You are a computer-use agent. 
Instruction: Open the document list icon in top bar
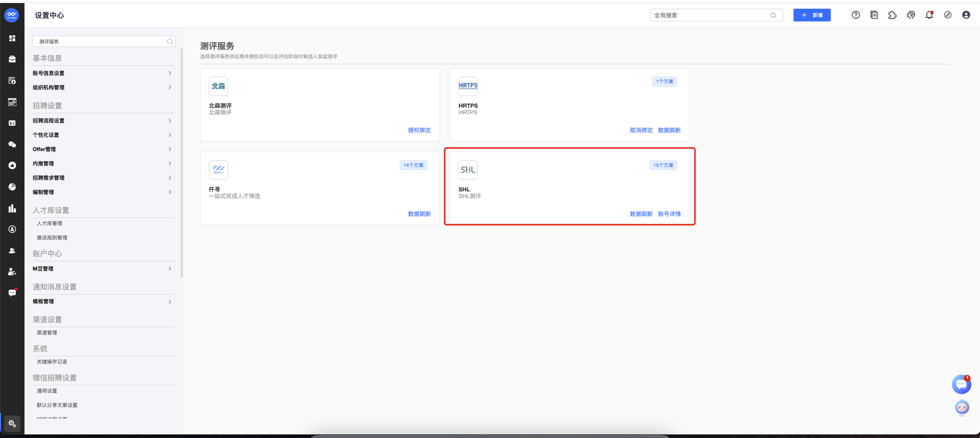point(874,15)
